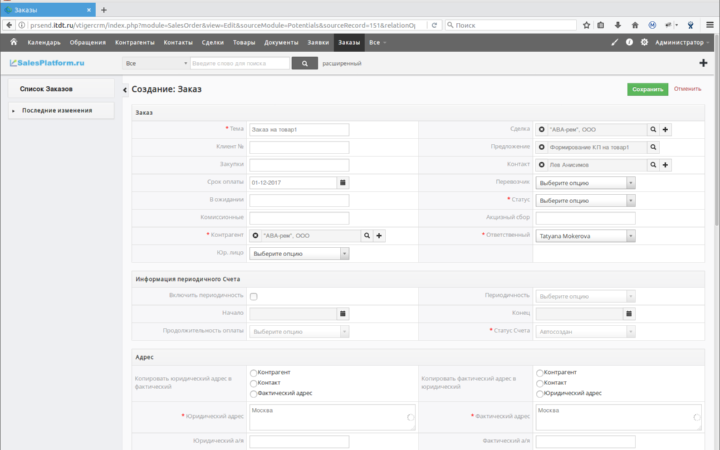
Task: Click browser back arrow button
Action: click(x=9, y=25)
